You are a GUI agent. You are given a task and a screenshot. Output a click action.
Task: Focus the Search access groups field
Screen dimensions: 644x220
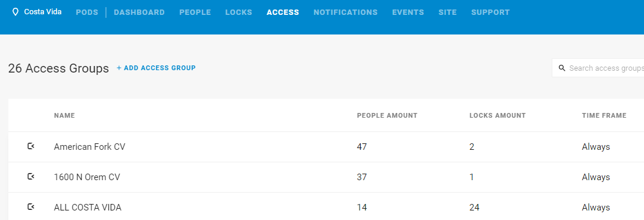[x=598, y=68]
